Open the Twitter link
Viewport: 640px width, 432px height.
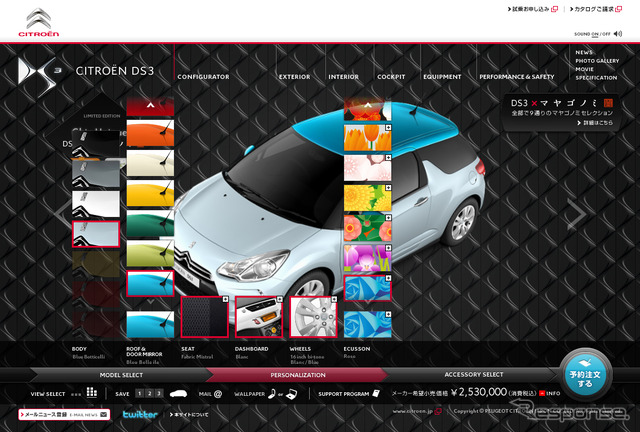pyautogui.click(x=140, y=414)
